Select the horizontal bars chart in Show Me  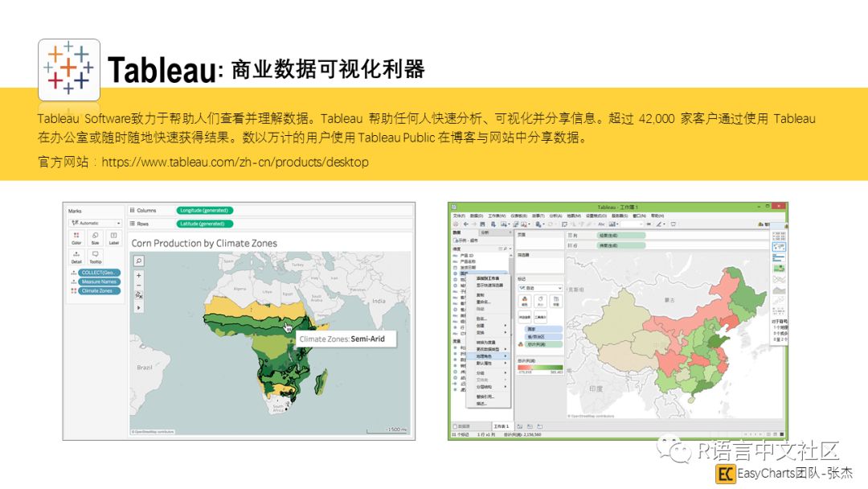click(779, 258)
